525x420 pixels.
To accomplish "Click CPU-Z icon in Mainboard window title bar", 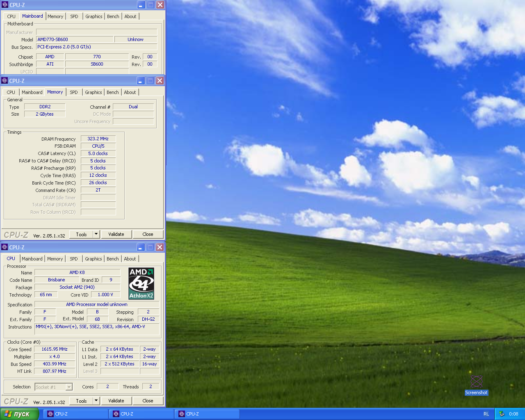I will (x=5, y=5).
